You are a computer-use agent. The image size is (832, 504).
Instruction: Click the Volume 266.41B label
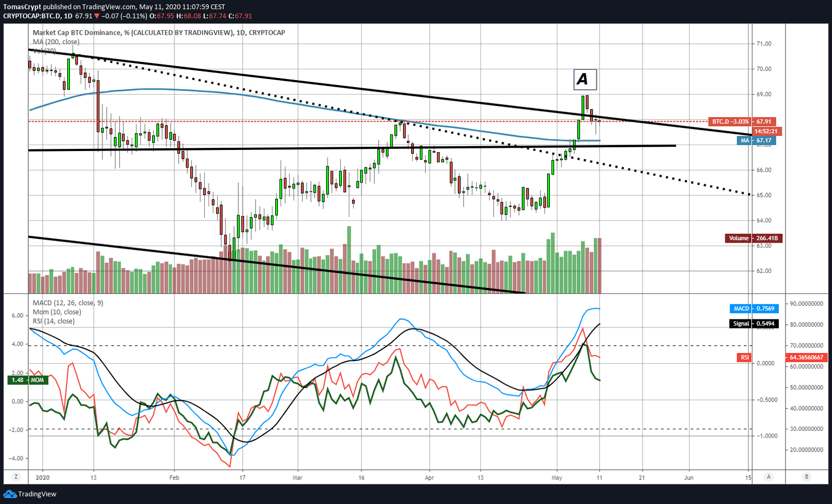tap(753, 238)
